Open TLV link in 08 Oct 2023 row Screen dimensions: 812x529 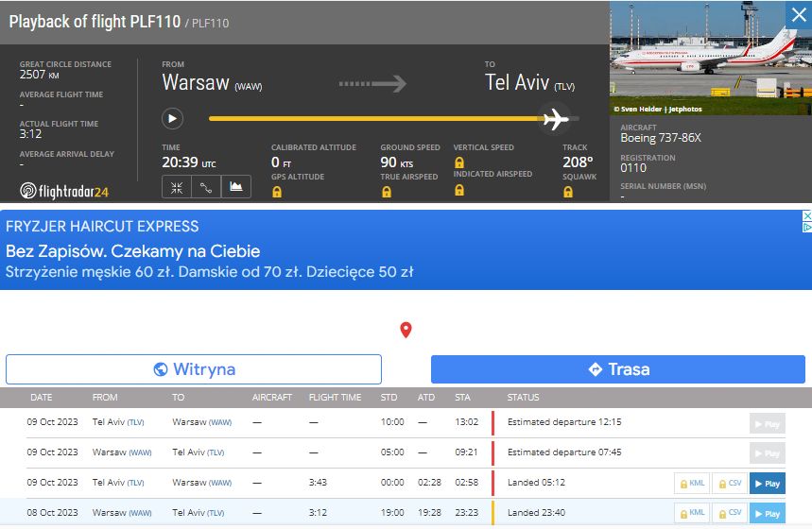(216, 512)
